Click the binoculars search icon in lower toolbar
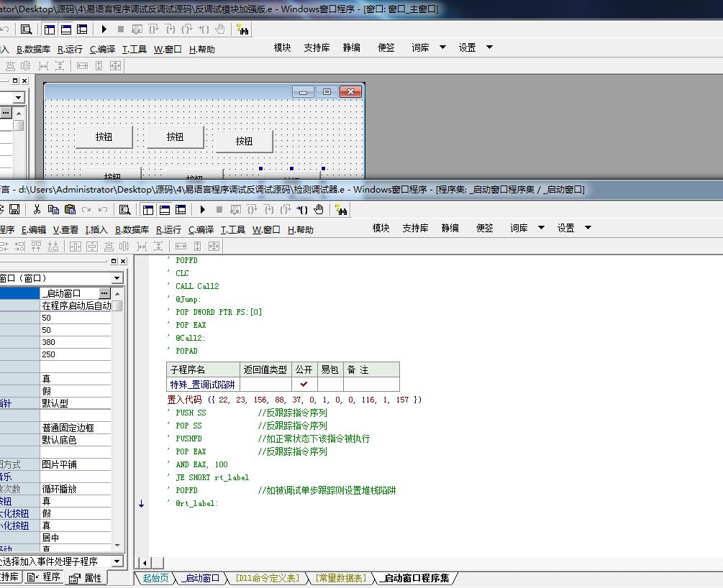Viewport: 723px width, 588px height. pos(342,210)
